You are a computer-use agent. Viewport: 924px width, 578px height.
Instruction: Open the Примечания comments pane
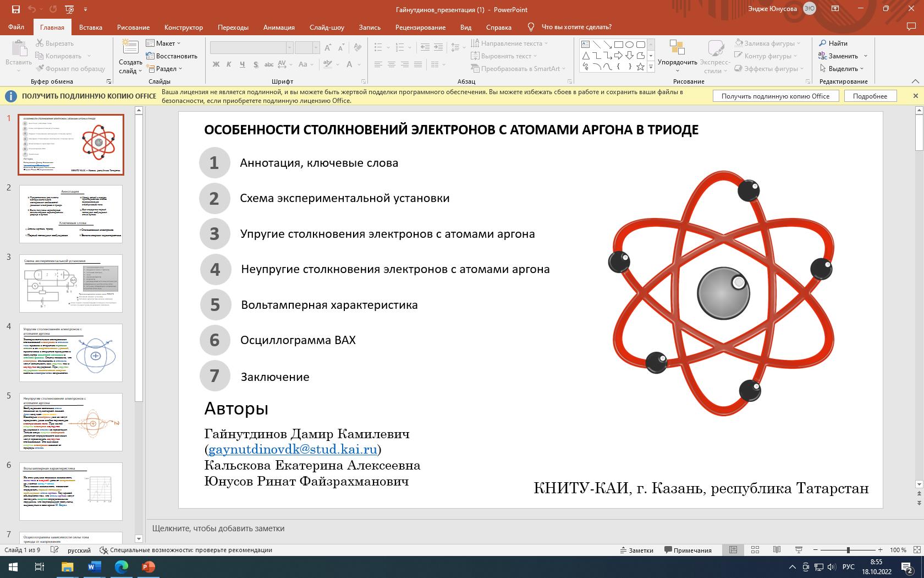(688, 550)
